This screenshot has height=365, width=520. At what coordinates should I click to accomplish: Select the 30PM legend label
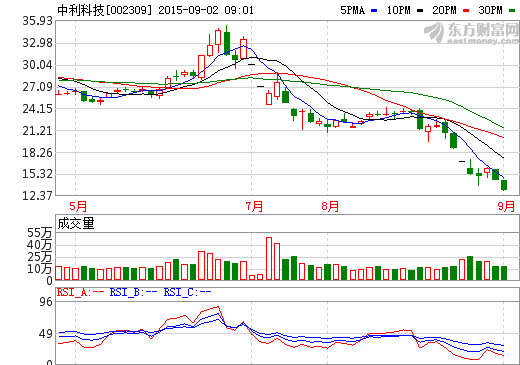(x=490, y=10)
